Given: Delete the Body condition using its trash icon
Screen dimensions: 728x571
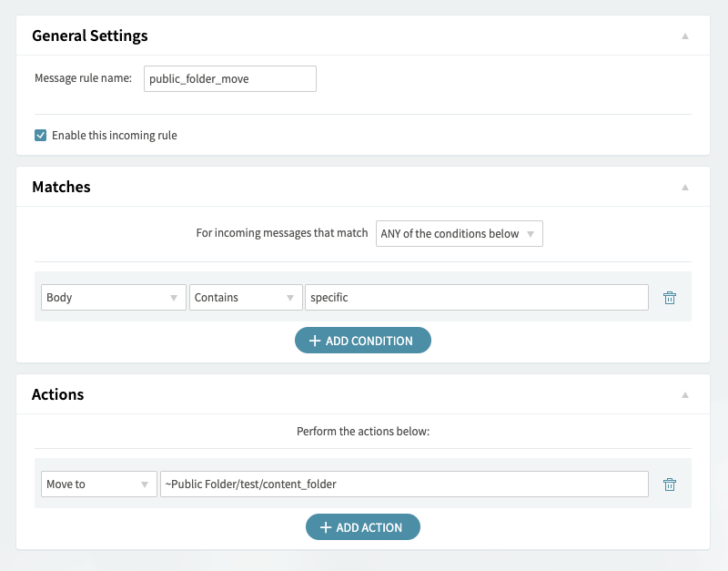Looking at the screenshot, I should [x=670, y=297].
